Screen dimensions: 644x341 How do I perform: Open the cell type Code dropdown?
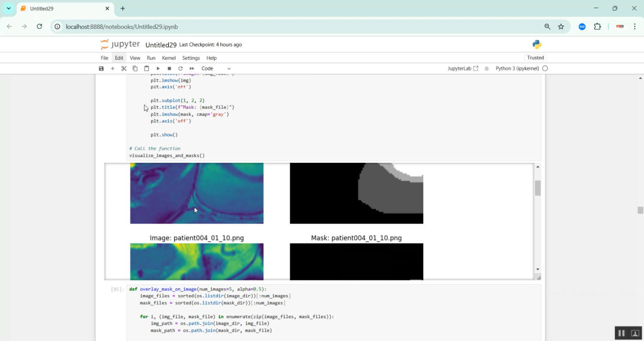tap(216, 69)
